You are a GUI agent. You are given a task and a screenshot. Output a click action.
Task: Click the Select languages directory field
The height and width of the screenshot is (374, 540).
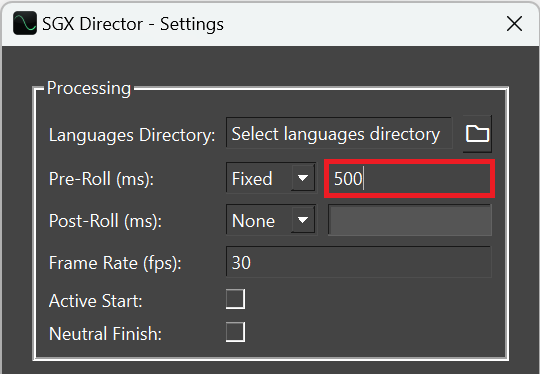[x=339, y=133]
